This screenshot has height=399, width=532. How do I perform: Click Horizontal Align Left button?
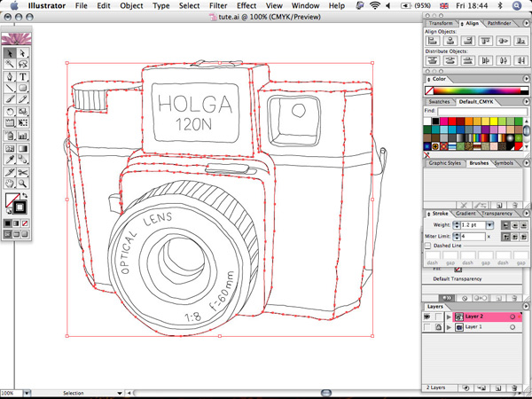click(433, 41)
